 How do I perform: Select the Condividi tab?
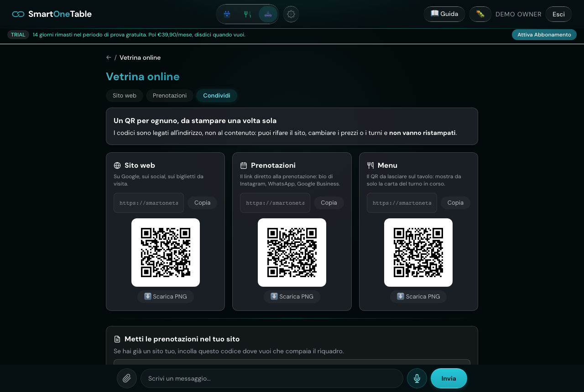tap(217, 96)
